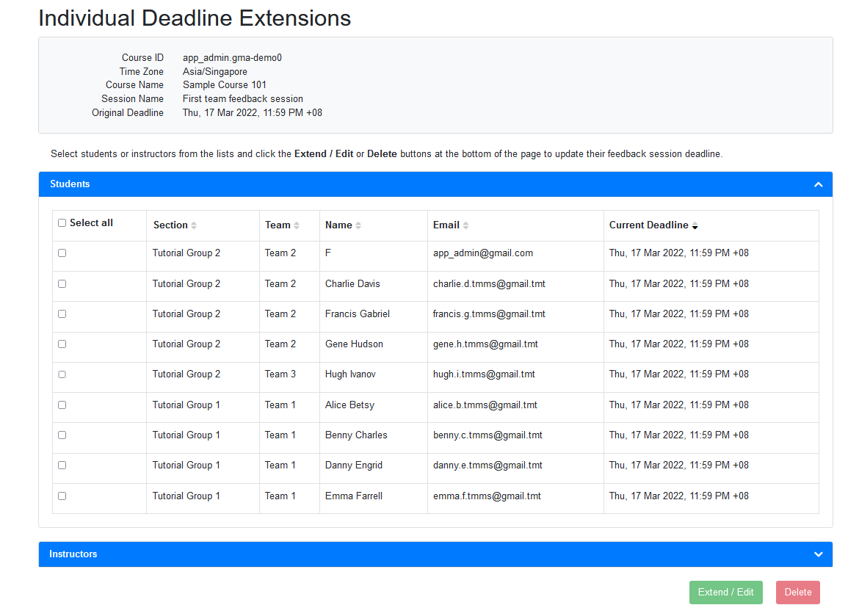Sort table by Name column icon
This screenshot has height=616, width=859.
tap(358, 225)
